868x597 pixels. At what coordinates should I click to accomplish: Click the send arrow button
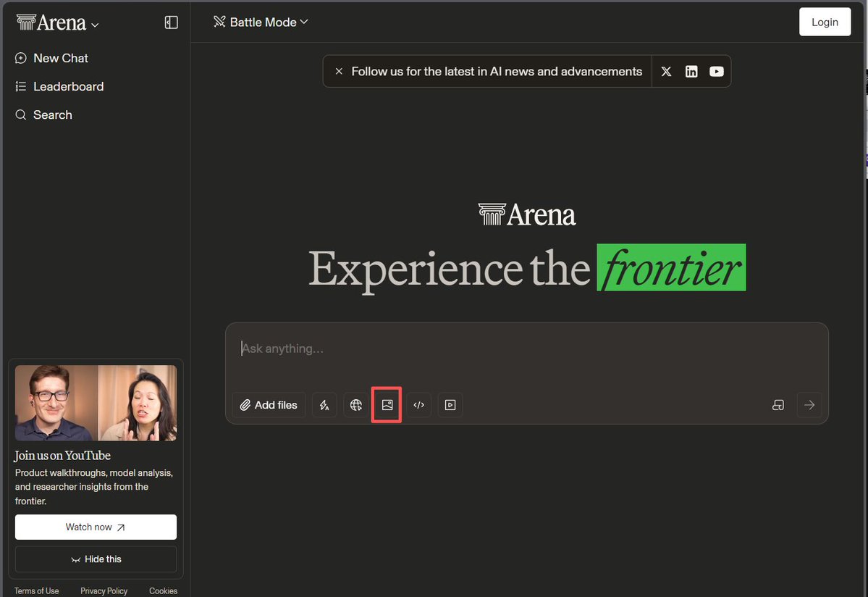[809, 405]
